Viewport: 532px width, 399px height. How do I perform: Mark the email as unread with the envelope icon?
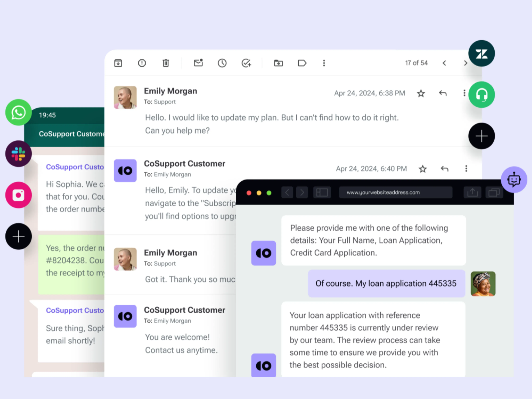198,63
